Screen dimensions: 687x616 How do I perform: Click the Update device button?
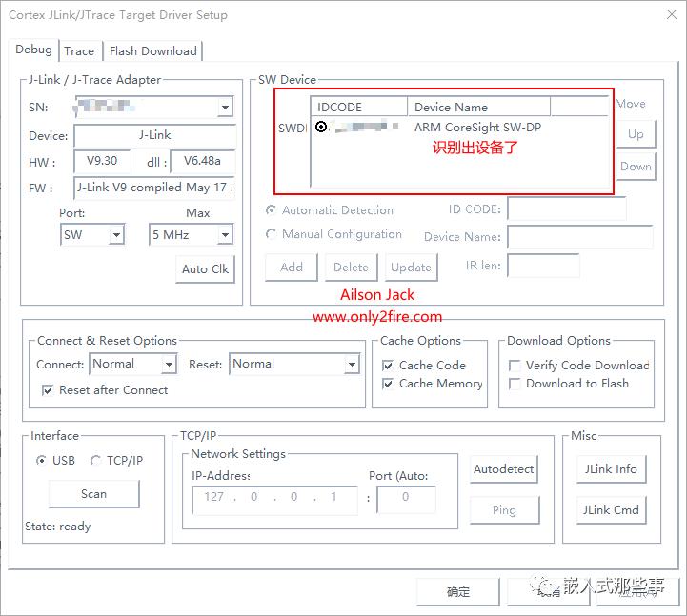point(411,268)
